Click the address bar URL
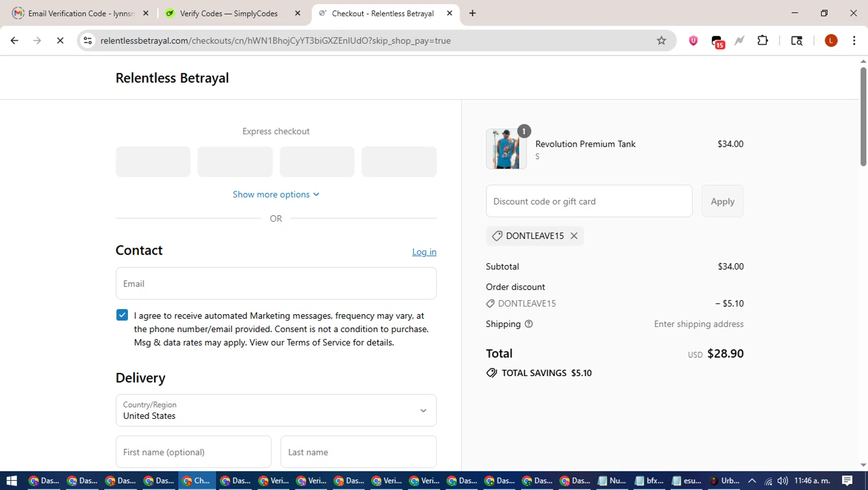This screenshot has width=868, height=490. 275,40
